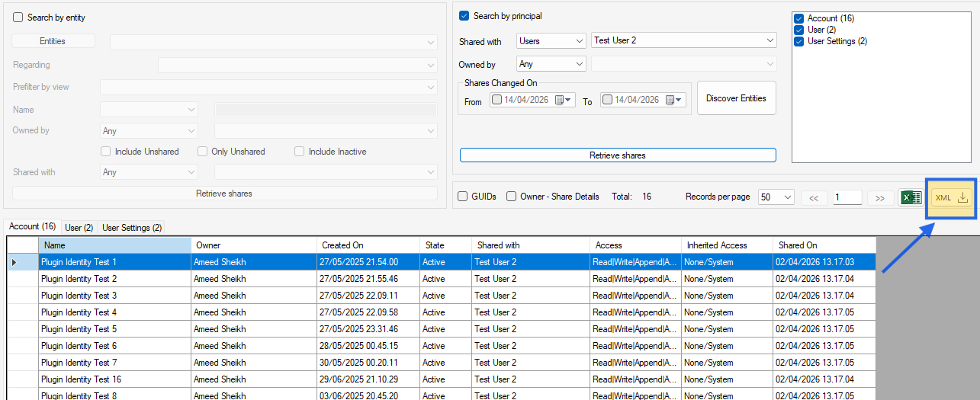Open entity selection dropdown next to Entities
The height and width of the screenshot is (400, 980).
tap(274, 41)
